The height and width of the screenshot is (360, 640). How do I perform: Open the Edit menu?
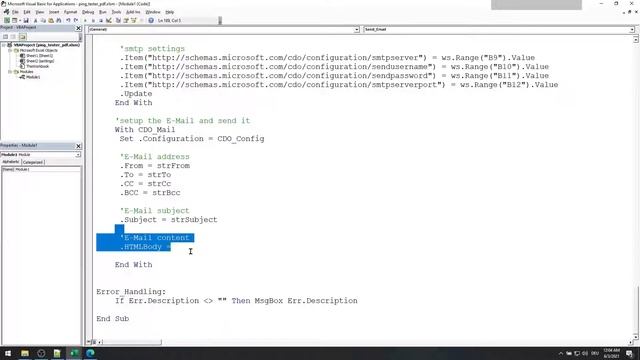[x=27, y=12]
